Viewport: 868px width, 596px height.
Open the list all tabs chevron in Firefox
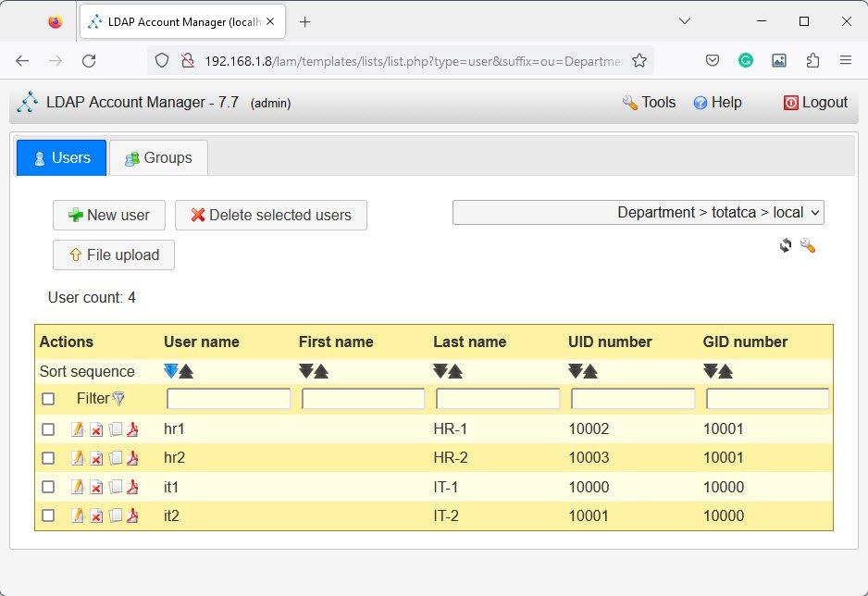click(x=685, y=21)
